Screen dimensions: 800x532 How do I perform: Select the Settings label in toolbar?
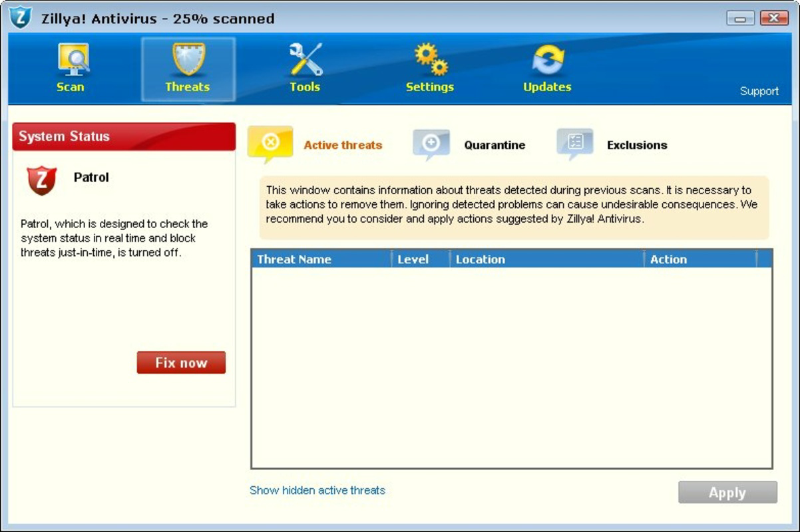tap(430, 86)
